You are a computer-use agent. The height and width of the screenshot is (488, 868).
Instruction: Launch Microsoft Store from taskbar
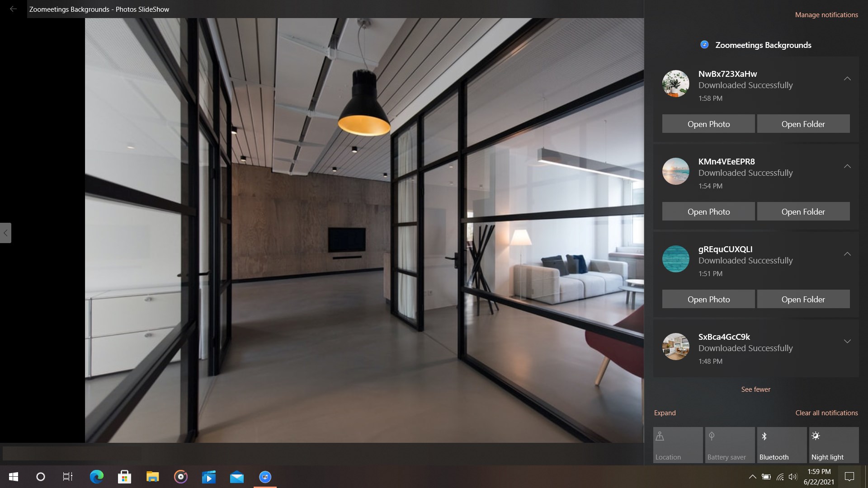(124, 477)
